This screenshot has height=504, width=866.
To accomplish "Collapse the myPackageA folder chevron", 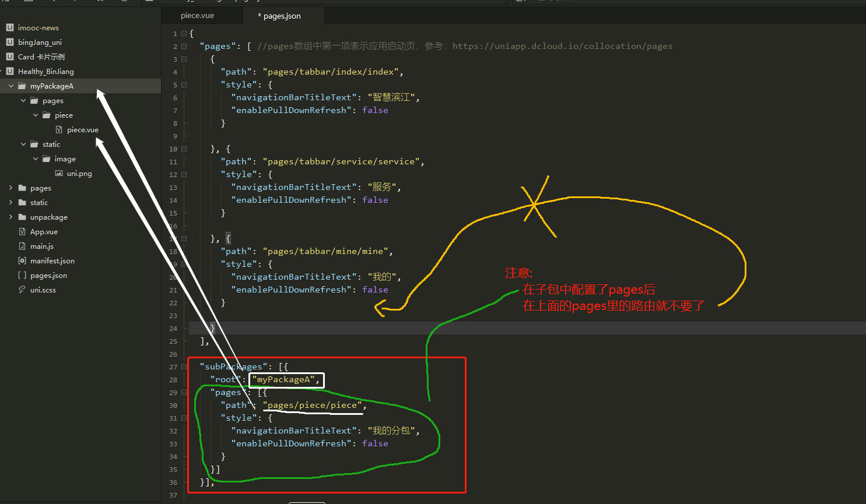I will (x=11, y=86).
